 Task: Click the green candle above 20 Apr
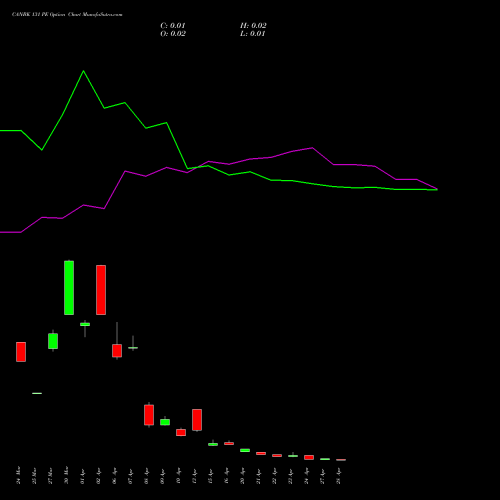[x=245, y=450]
